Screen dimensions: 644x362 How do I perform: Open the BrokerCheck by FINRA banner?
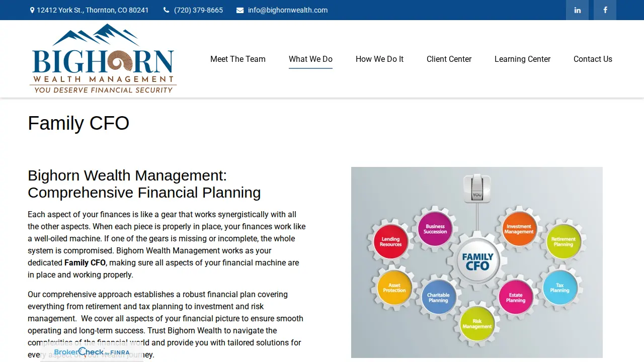click(92, 352)
